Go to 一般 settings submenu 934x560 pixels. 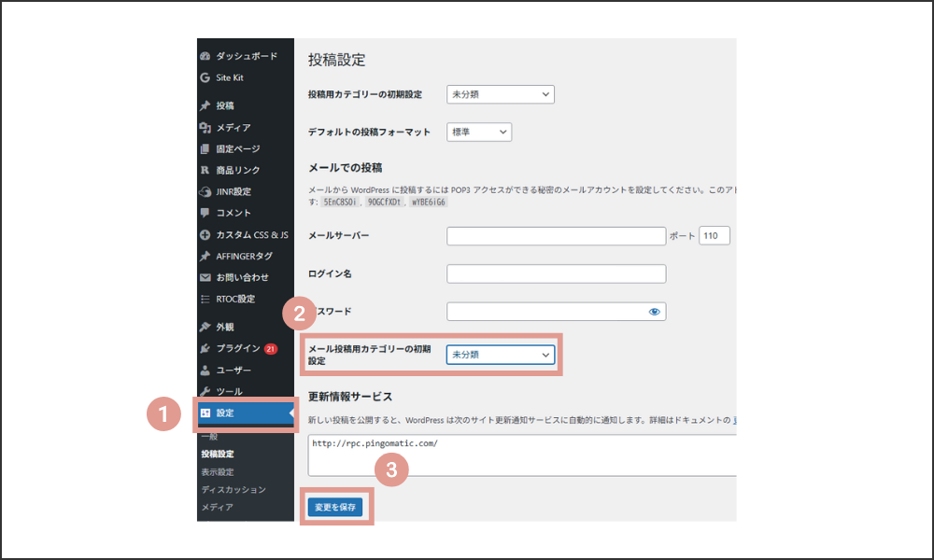[x=209, y=436]
